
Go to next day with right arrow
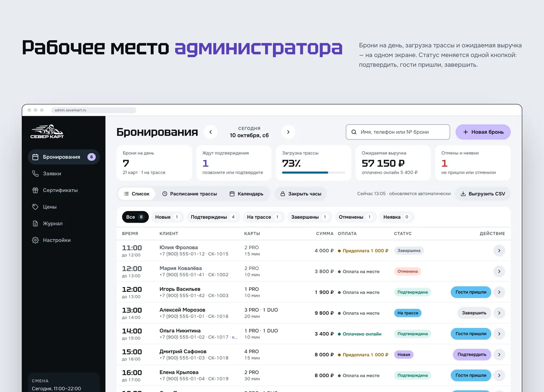288,132
